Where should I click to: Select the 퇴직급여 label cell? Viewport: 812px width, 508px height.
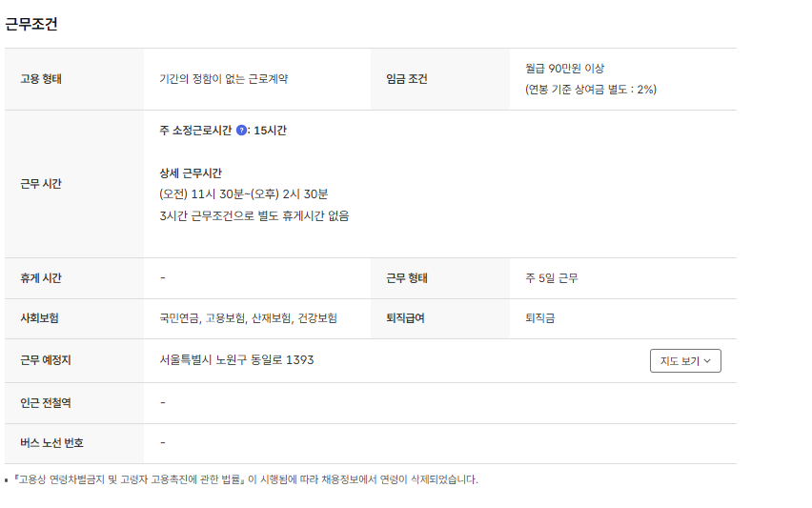coord(405,318)
